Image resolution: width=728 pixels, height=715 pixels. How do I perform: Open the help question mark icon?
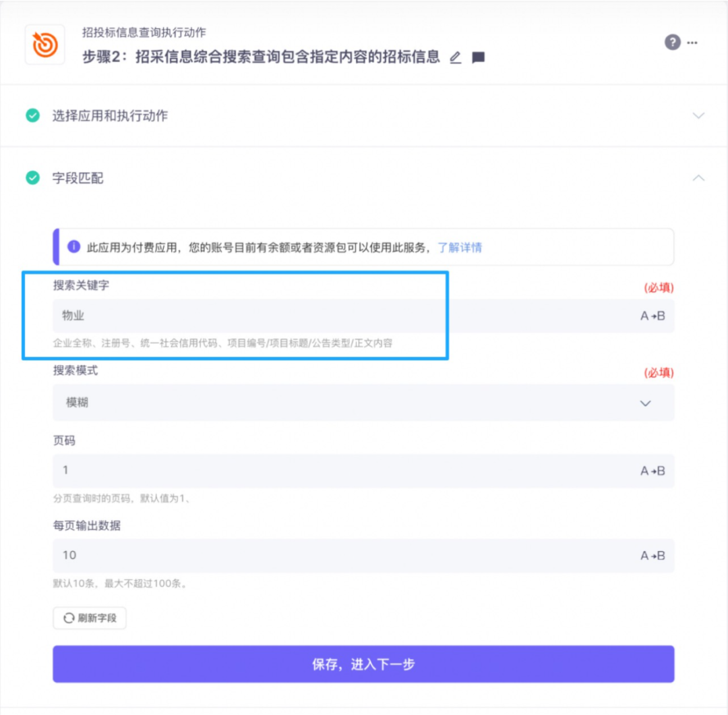click(x=672, y=42)
